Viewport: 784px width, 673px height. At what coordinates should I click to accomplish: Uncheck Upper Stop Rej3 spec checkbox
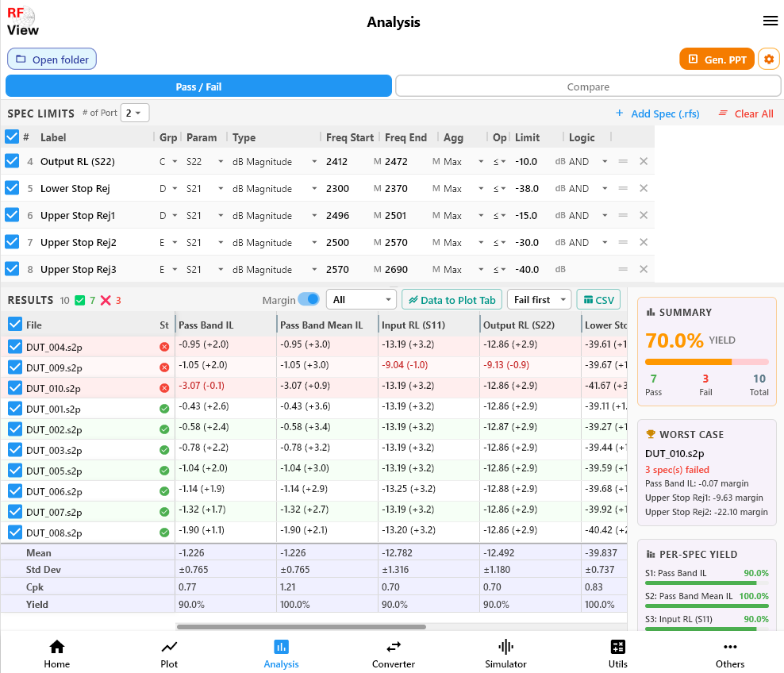pyautogui.click(x=11, y=269)
